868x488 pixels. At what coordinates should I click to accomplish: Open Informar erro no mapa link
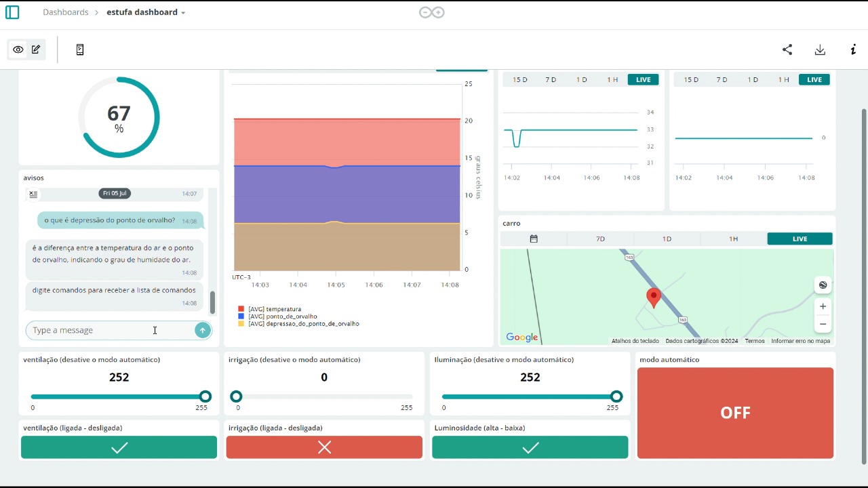click(x=801, y=341)
